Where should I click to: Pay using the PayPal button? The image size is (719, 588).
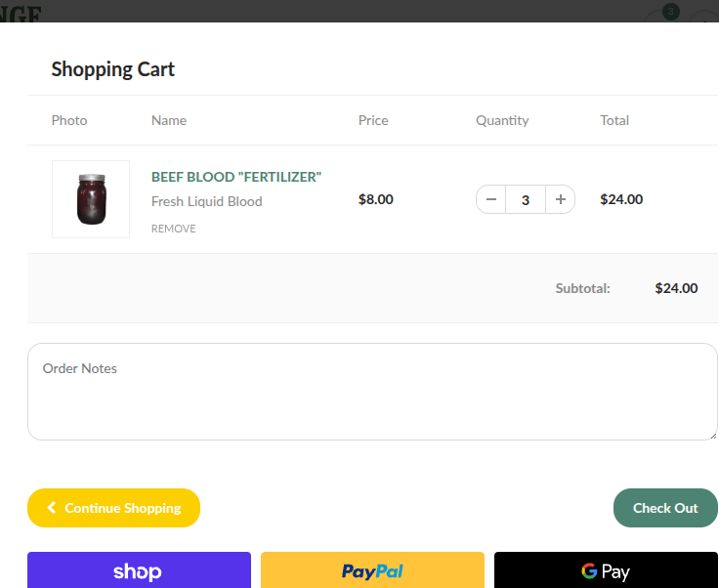[372, 571]
